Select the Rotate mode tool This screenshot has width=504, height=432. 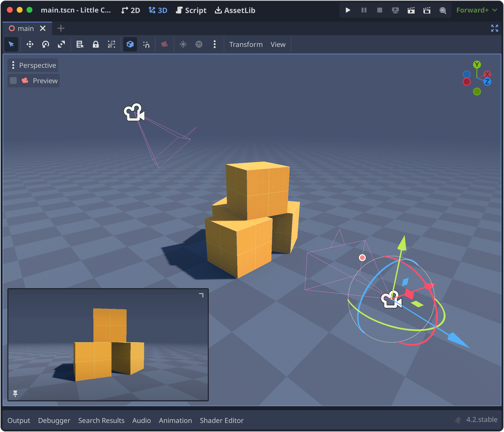point(46,44)
